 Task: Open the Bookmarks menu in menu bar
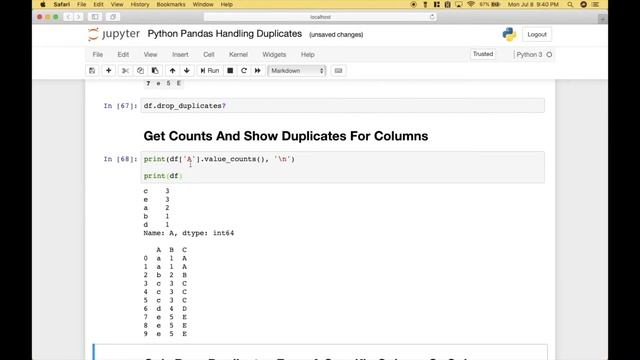pos(171,4)
